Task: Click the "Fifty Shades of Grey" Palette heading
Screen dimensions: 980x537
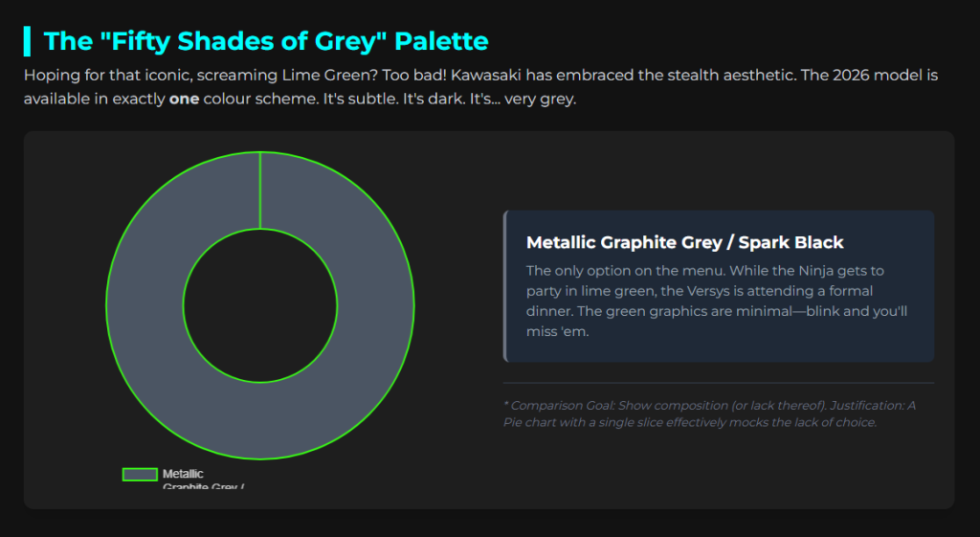Action: pyautogui.click(x=266, y=41)
